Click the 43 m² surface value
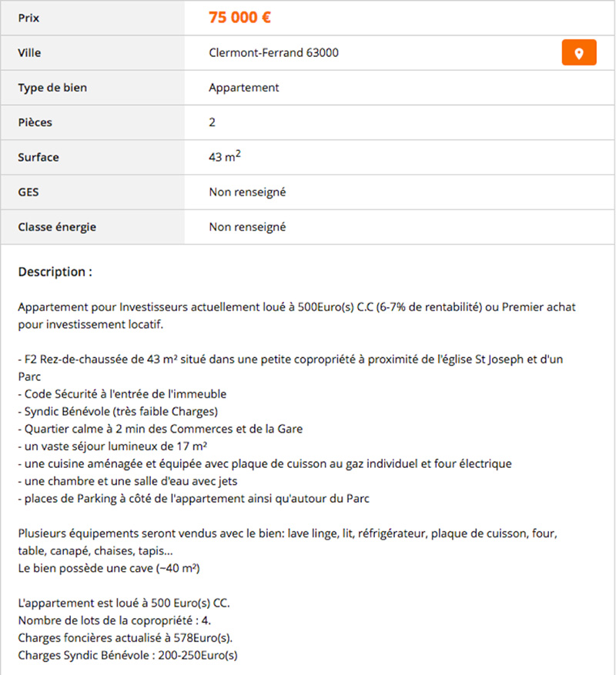The image size is (616, 675). 225,157
